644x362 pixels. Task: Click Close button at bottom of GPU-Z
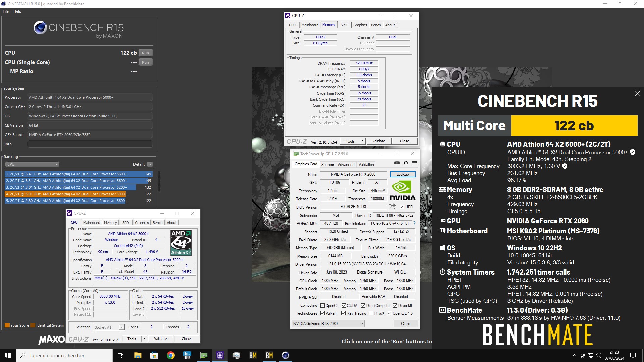pos(406,324)
